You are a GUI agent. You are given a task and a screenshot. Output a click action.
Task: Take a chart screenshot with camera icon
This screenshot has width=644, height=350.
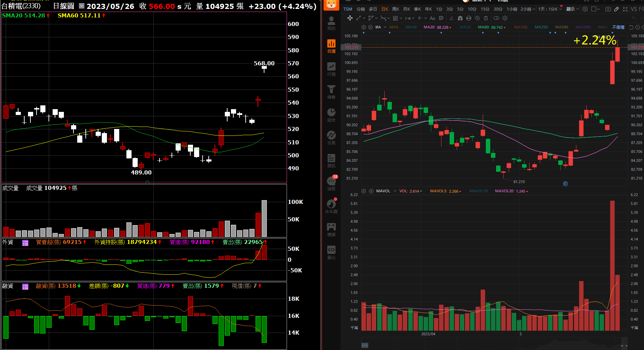pos(608,9)
